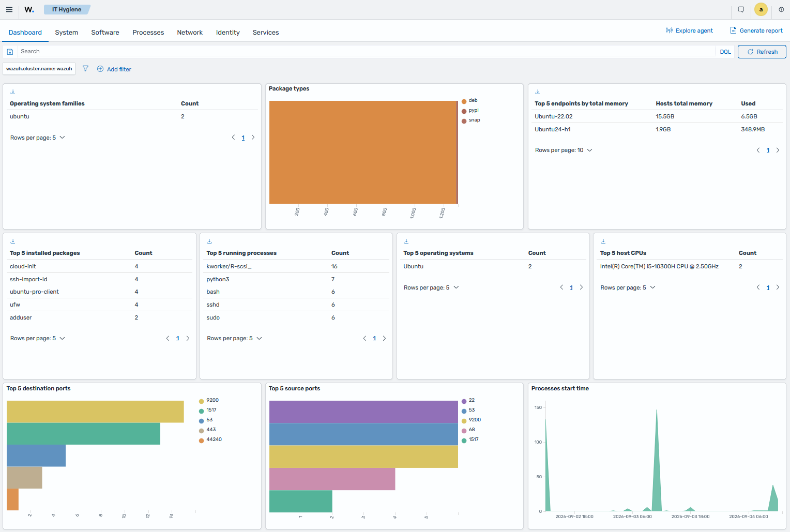The width and height of the screenshot is (790, 532).
Task: Switch to the Software tab
Action: pyautogui.click(x=105, y=32)
